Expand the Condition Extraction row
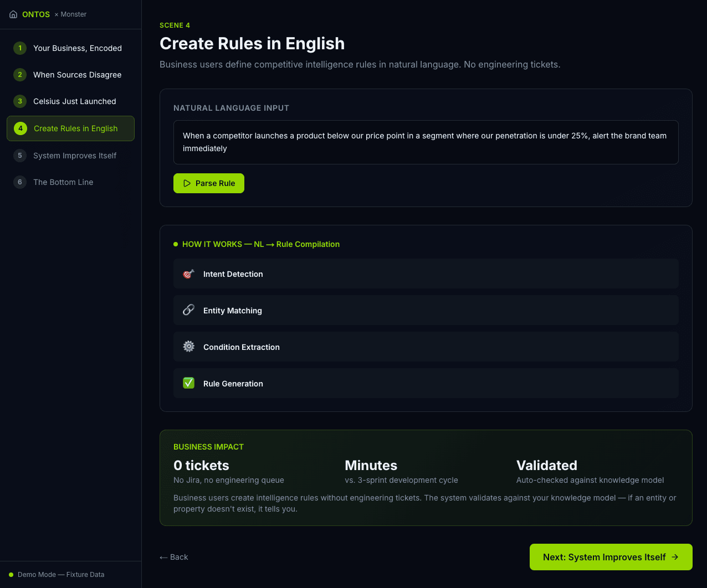Screen dimensions: 707x588 click(426, 347)
